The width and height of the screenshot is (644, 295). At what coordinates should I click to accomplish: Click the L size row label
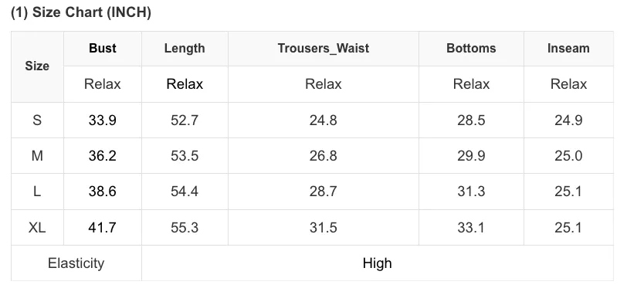[37, 192]
